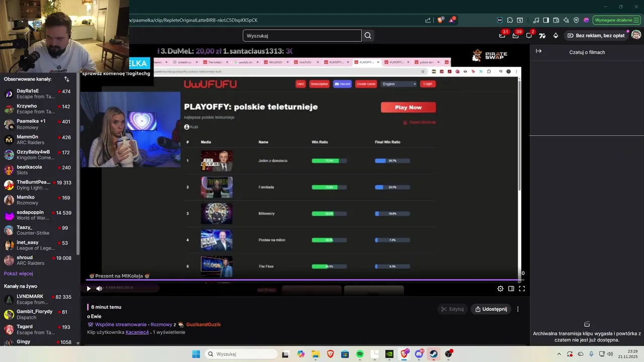Open Steam from taskbar
This screenshot has width=644, height=362.
click(x=433, y=354)
